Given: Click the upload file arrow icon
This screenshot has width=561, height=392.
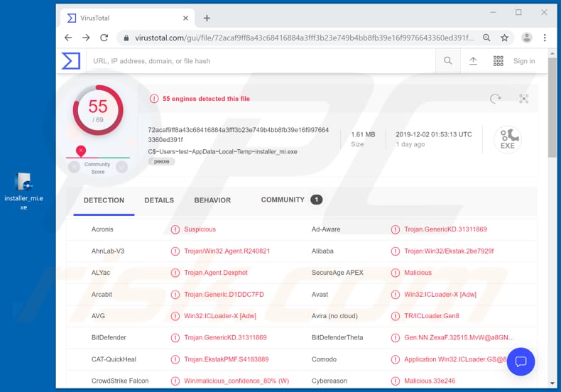Looking at the screenshot, I should pos(473,61).
